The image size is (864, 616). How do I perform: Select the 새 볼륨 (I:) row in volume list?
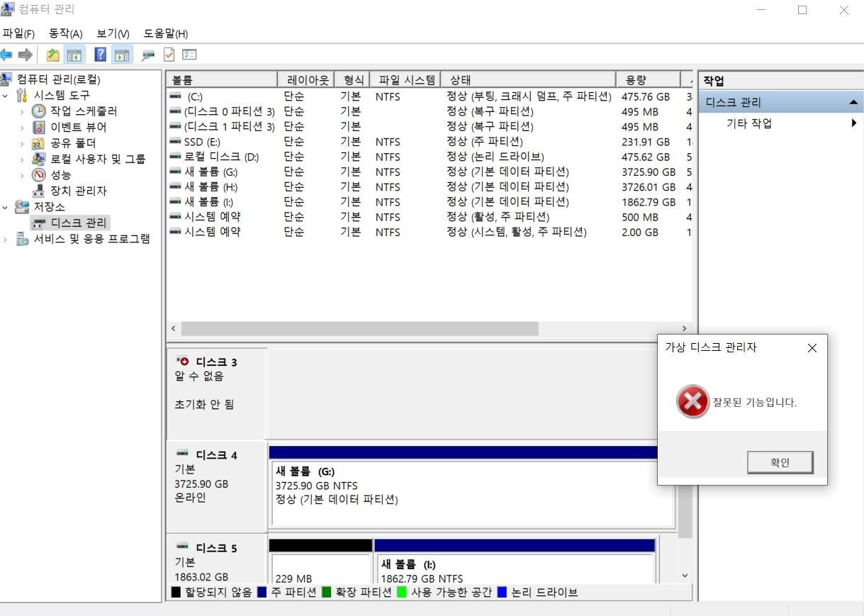tap(429, 202)
